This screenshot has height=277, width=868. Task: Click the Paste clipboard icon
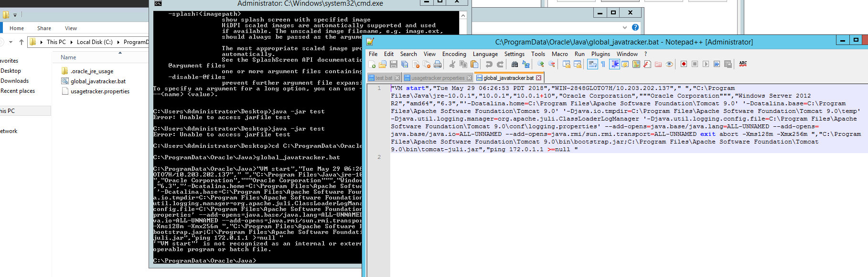[x=474, y=64]
